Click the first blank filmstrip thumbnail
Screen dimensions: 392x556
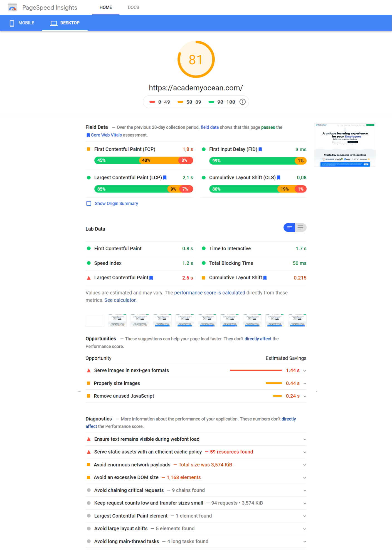[95, 320]
